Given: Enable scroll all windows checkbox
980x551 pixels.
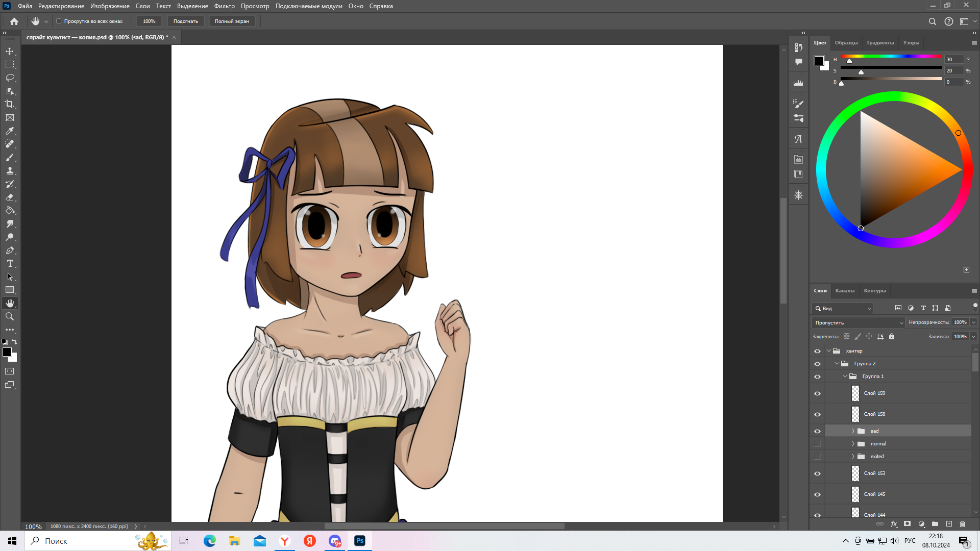Looking at the screenshot, I should 59,21.
